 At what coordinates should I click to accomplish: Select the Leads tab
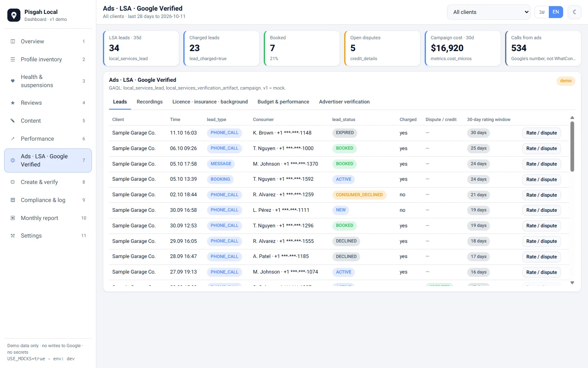(x=120, y=102)
